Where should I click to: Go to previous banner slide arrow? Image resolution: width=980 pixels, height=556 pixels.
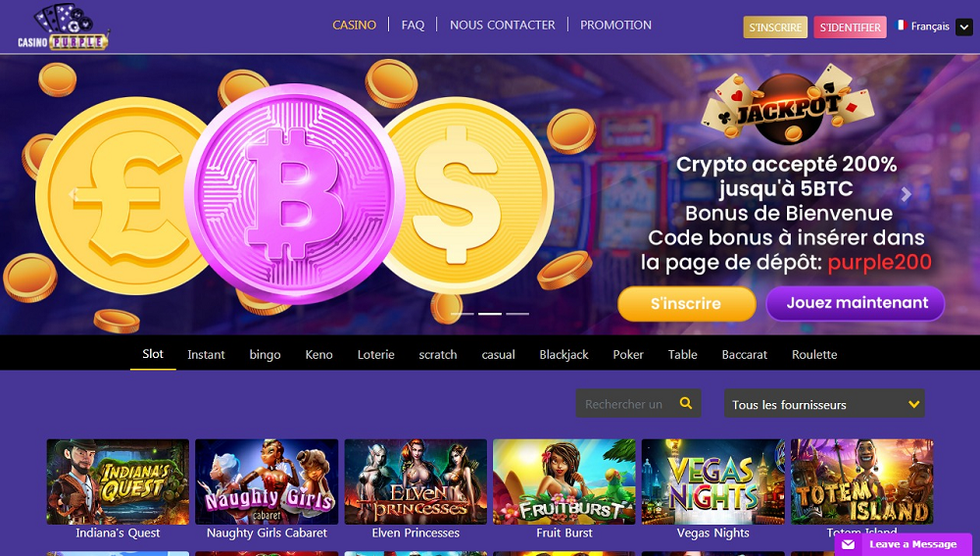(73, 194)
